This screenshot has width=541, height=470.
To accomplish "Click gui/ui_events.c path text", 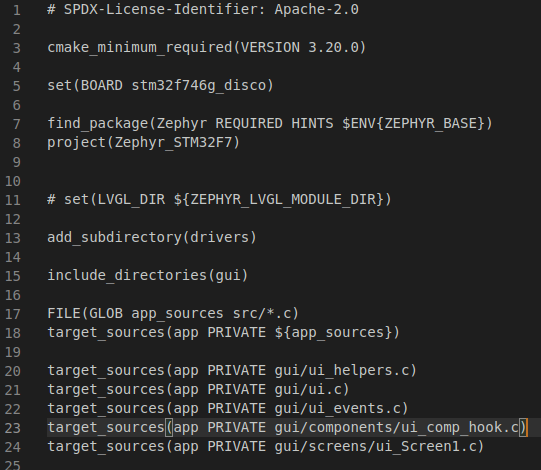I will pos(337,408).
